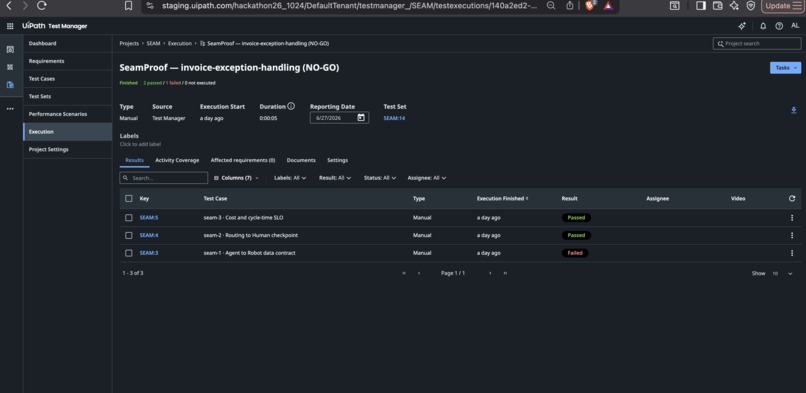
Task: Open Dashboard in the sidebar
Action: (x=67, y=44)
